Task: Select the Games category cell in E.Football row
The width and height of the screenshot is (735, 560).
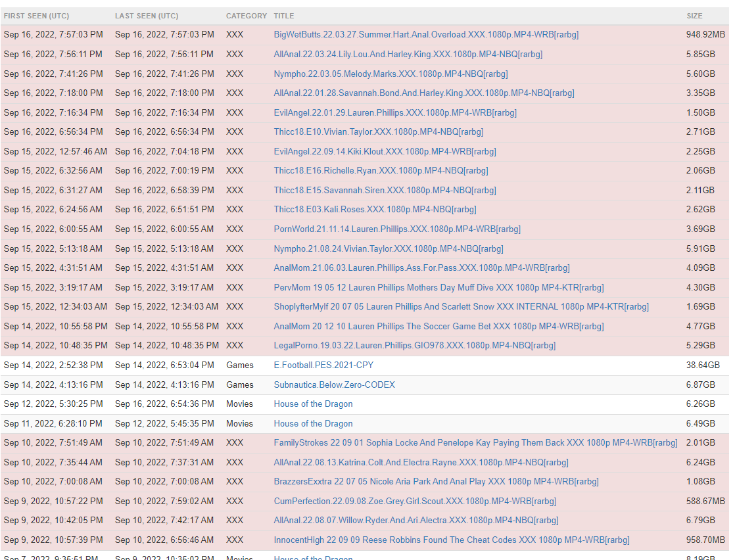Action: point(239,365)
